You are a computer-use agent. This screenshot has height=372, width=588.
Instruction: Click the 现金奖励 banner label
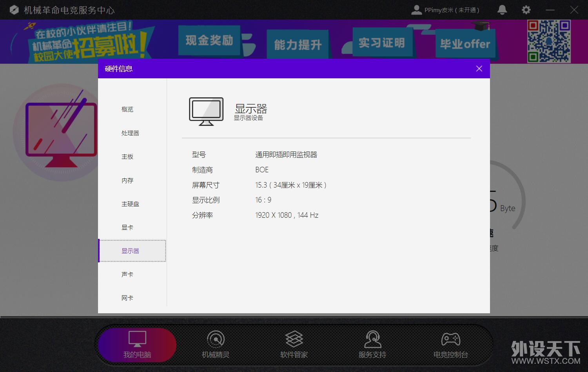[x=209, y=40]
